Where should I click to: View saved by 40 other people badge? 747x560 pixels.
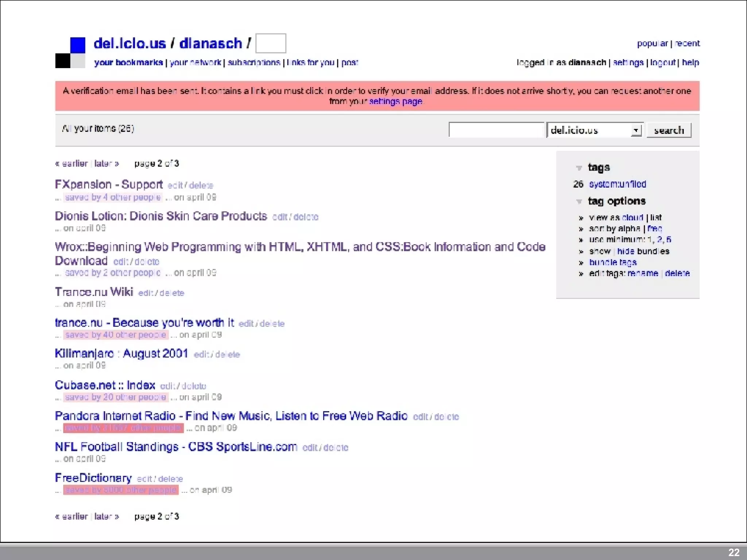pyautogui.click(x=116, y=335)
